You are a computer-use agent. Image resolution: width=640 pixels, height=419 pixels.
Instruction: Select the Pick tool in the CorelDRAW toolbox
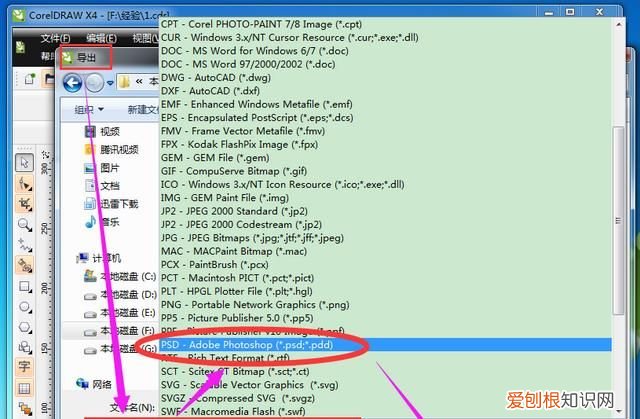coord(24,163)
